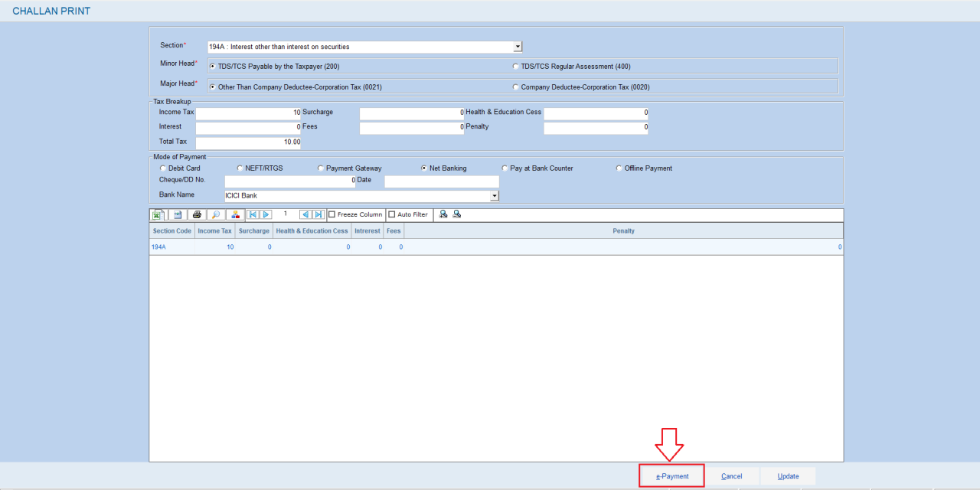980x490 pixels.
Task: Click into the Cheque/DD No. field
Action: coord(290,181)
